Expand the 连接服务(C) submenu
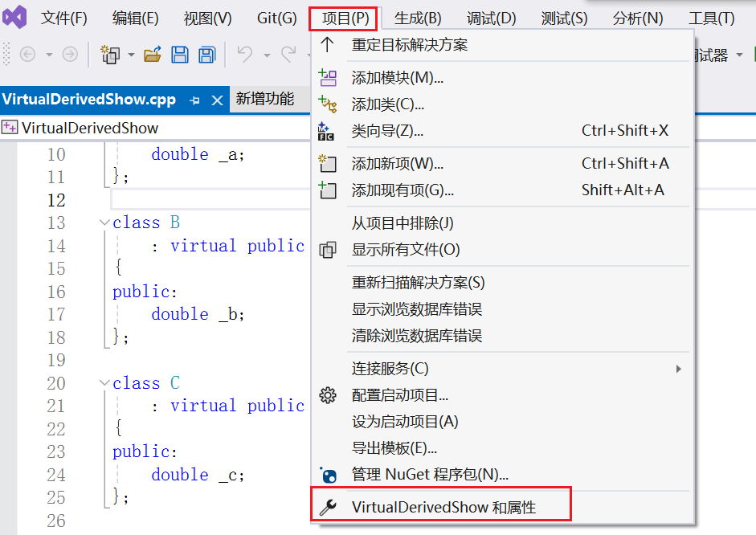Screen dimensions: 756x535 [678, 369]
